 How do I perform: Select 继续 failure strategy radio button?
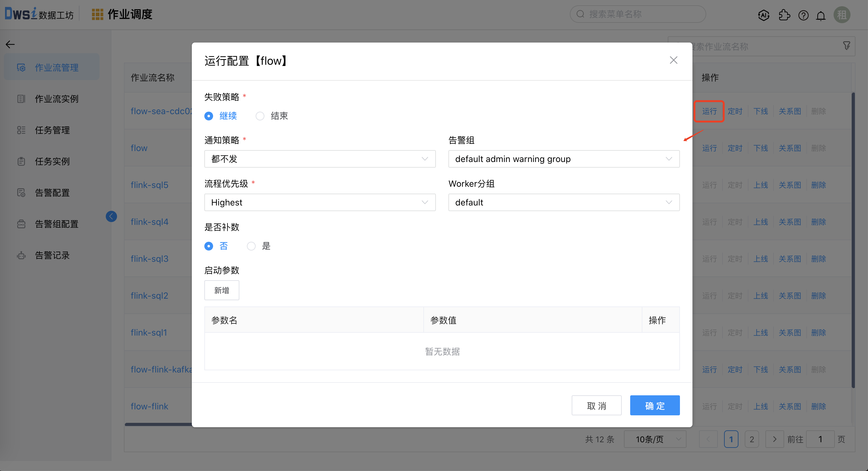[x=209, y=116]
